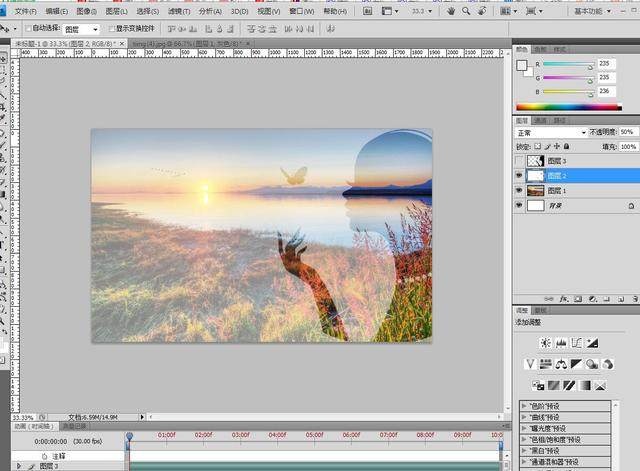Click the layer opacity field showing 50%
Image resolution: width=640 pixels, height=471 pixels.
pyautogui.click(x=628, y=132)
